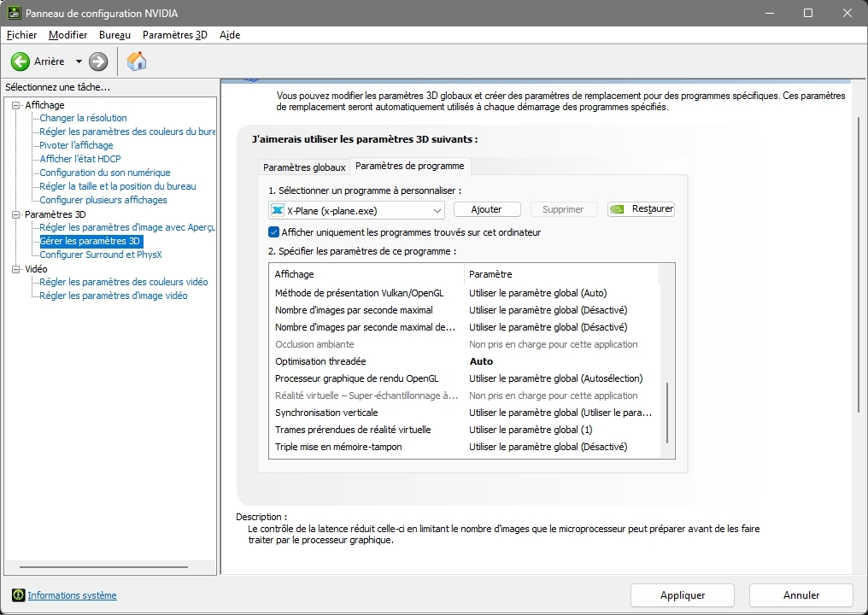
Task: Collapse the Vidéo tree node
Action: click(15, 269)
